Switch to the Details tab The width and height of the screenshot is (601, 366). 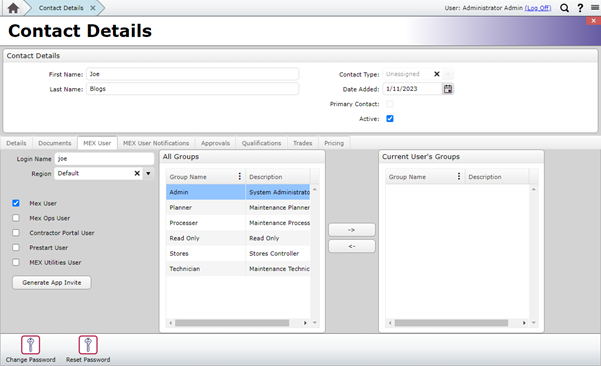(16, 143)
